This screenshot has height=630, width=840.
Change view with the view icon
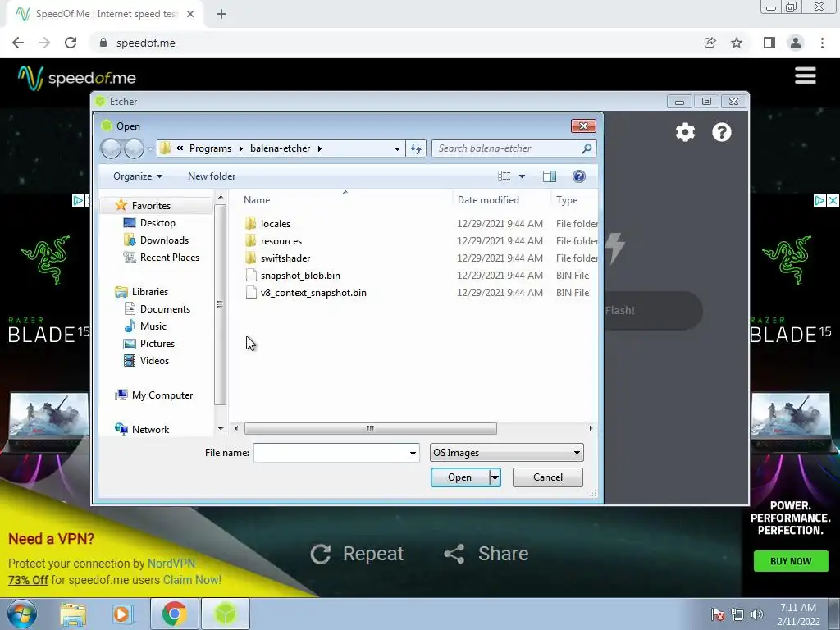click(504, 176)
